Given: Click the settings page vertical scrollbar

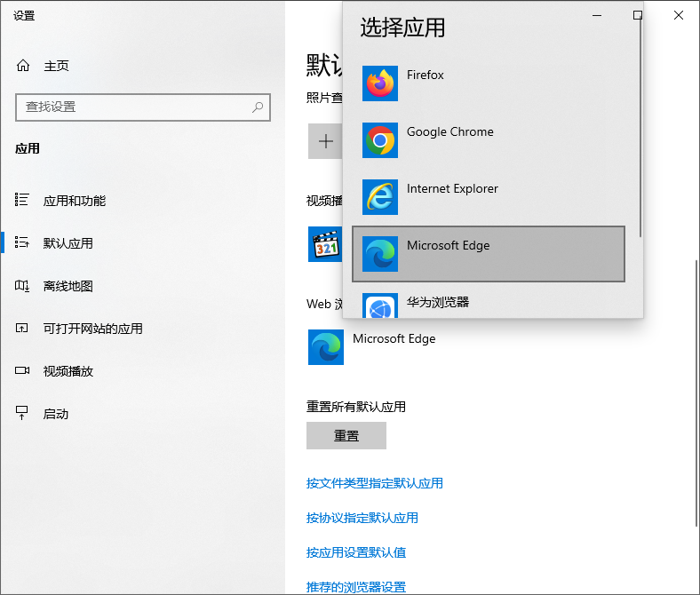Looking at the screenshot, I should [696, 393].
